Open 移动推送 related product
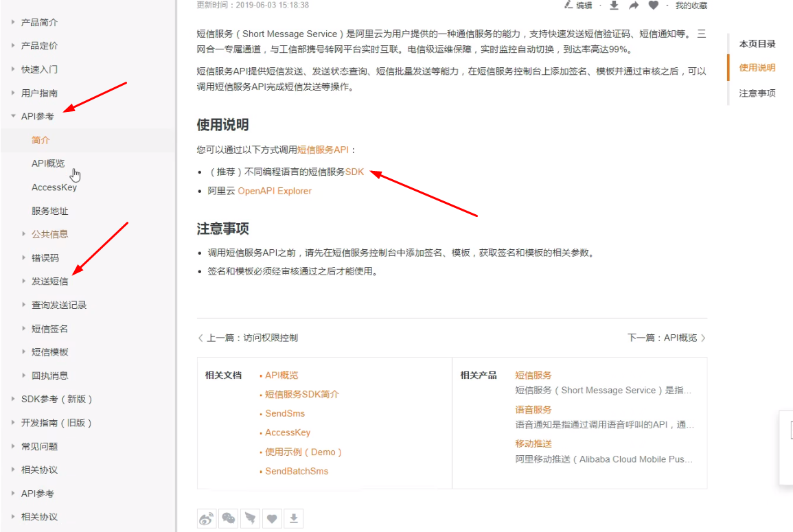793x532 pixels. (533, 443)
